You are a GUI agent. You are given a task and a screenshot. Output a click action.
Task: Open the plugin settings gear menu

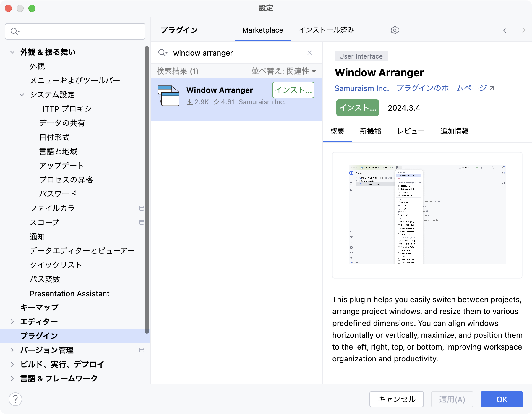click(x=395, y=30)
